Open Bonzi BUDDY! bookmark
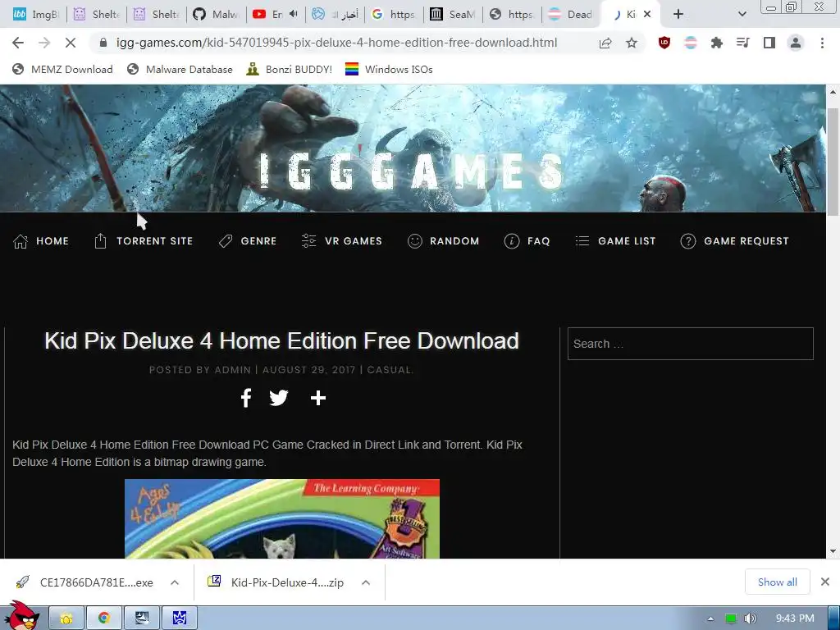Viewport: 840px width, 630px height. (x=290, y=69)
